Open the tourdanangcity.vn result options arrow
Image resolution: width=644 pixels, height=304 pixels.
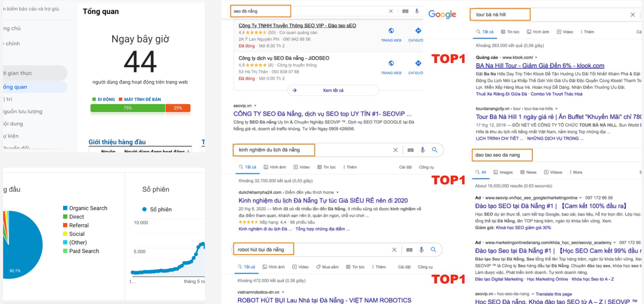tap(557, 109)
